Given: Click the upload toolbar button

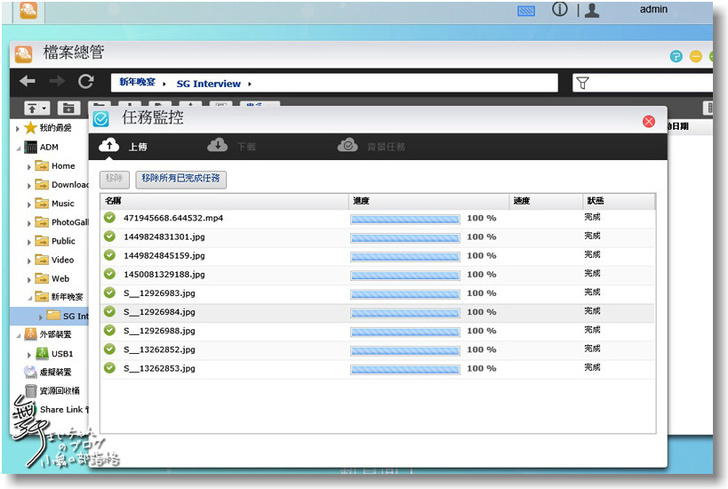Looking at the screenshot, I should 36,108.
